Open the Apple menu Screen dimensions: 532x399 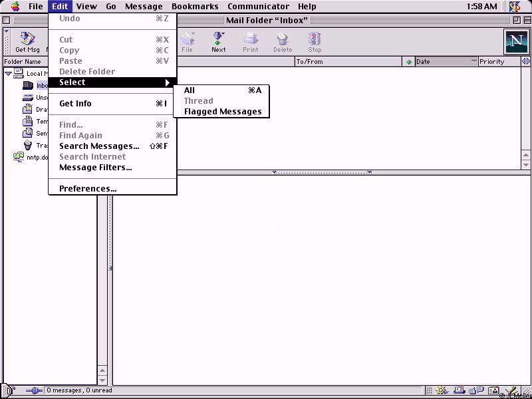15,7
